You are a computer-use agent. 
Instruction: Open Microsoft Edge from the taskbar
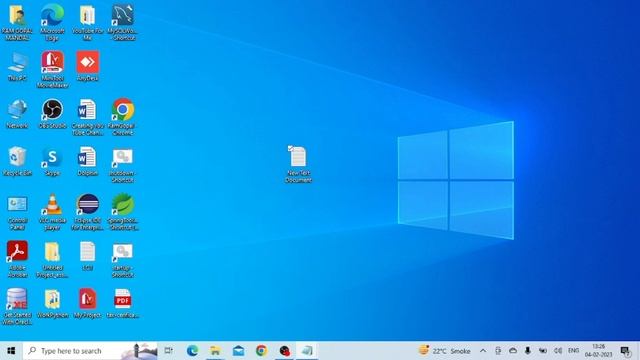[x=192, y=351]
